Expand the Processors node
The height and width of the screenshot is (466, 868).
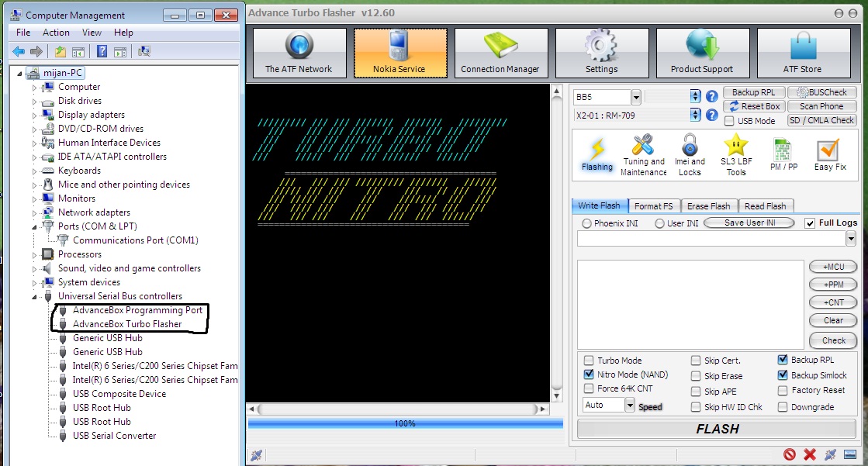tap(34, 255)
